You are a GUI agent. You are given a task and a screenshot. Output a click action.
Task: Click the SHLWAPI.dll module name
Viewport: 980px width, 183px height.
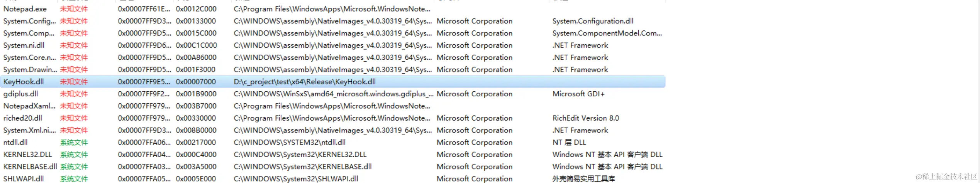[x=24, y=179]
